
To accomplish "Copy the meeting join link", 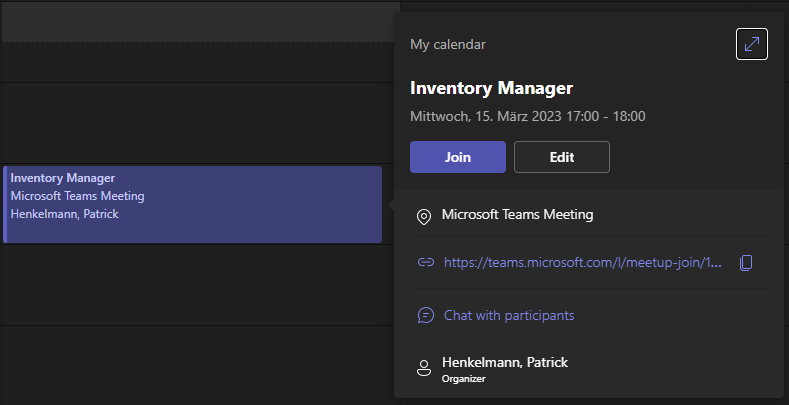I will point(745,262).
